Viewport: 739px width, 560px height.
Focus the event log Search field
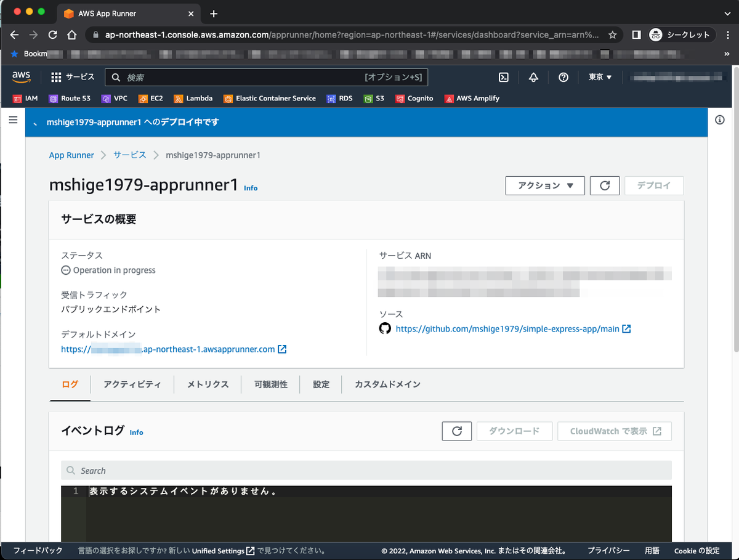tap(366, 471)
